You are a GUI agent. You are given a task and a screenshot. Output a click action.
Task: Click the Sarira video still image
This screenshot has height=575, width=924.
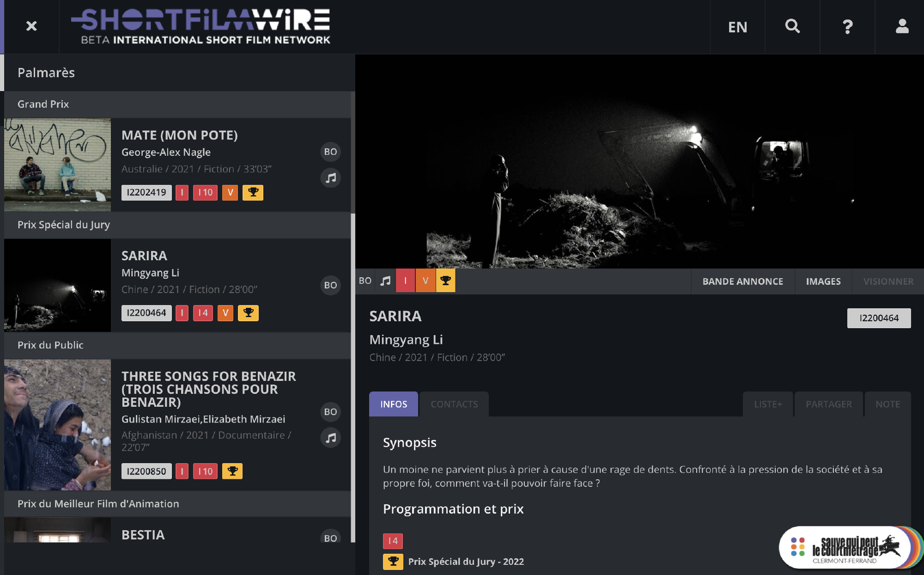click(639, 161)
